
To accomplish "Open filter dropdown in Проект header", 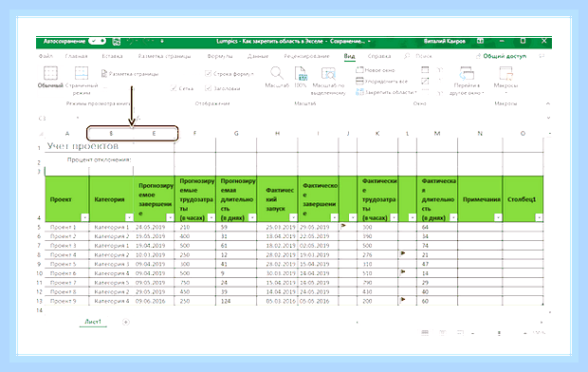I will tap(84, 217).
